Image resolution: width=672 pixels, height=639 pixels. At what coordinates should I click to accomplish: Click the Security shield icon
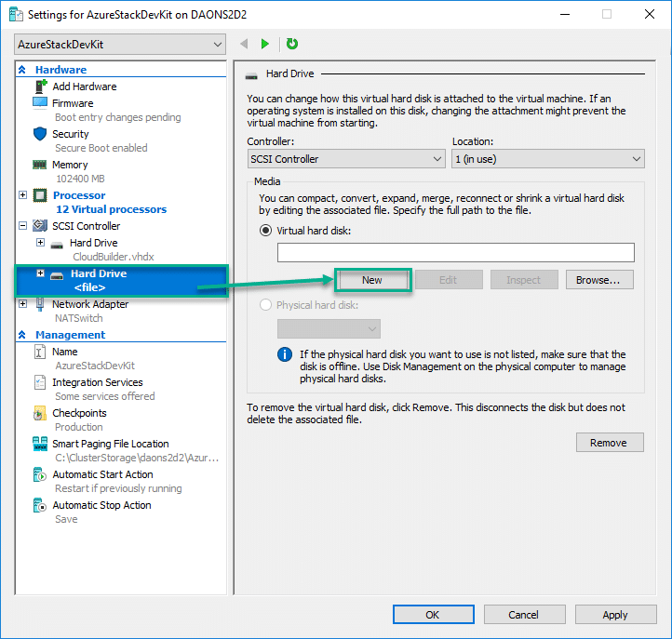click(x=40, y=134)
